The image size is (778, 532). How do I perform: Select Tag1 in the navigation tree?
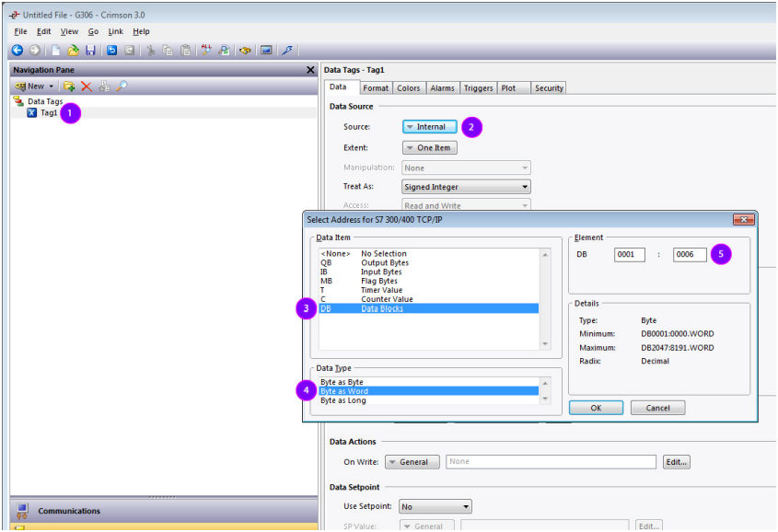49,113
